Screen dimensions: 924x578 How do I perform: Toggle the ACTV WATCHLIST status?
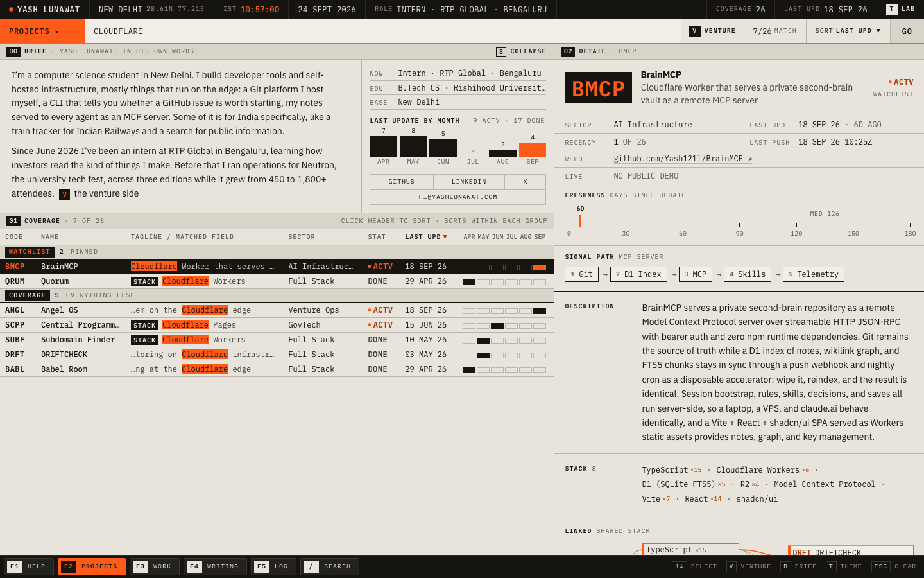(893, 88)
